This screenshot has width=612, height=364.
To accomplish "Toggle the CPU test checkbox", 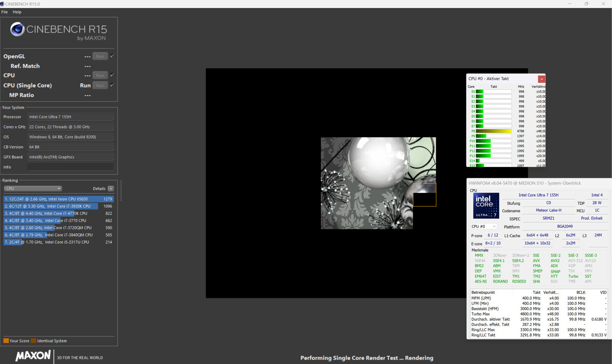I will pyautogui.click(x=112, y=75).
